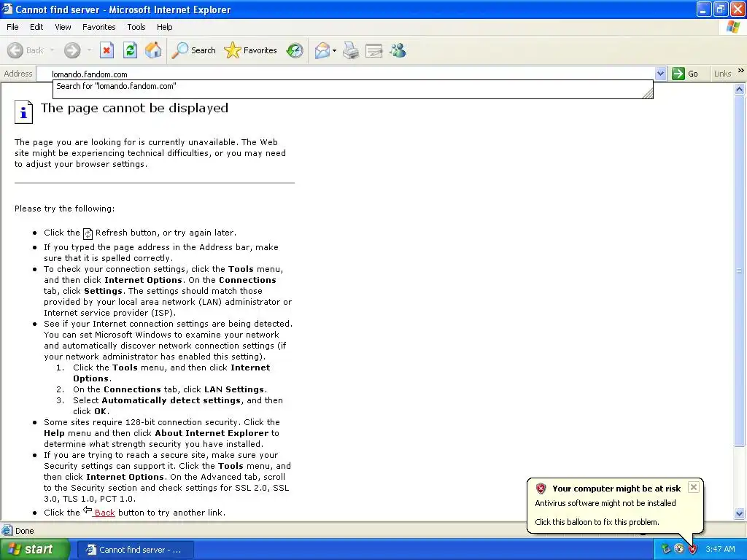Open the Search pane from the toolbar
The height and width of the screenshot is (560, 747).
193,50
